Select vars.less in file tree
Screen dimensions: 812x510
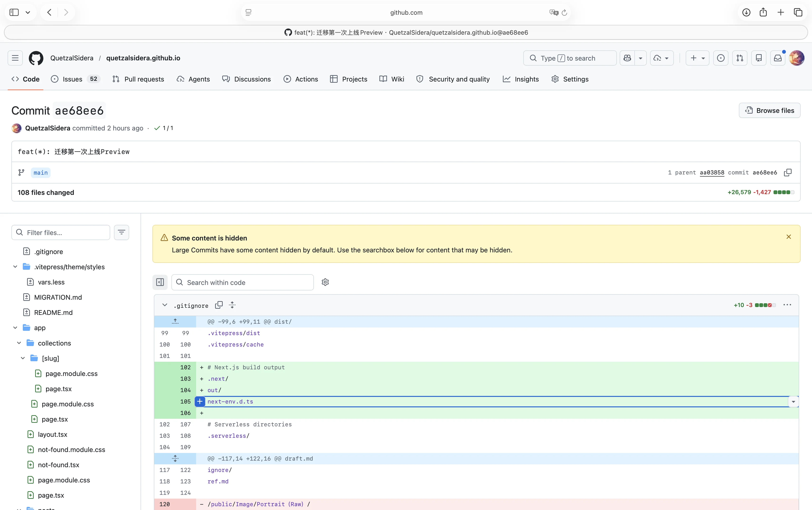click(51, 282)
